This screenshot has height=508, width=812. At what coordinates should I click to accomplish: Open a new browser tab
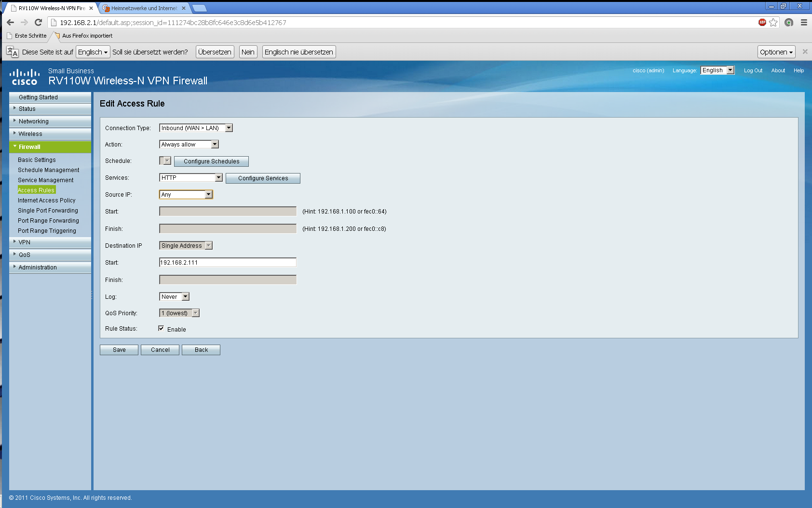[x=199, y=8]
